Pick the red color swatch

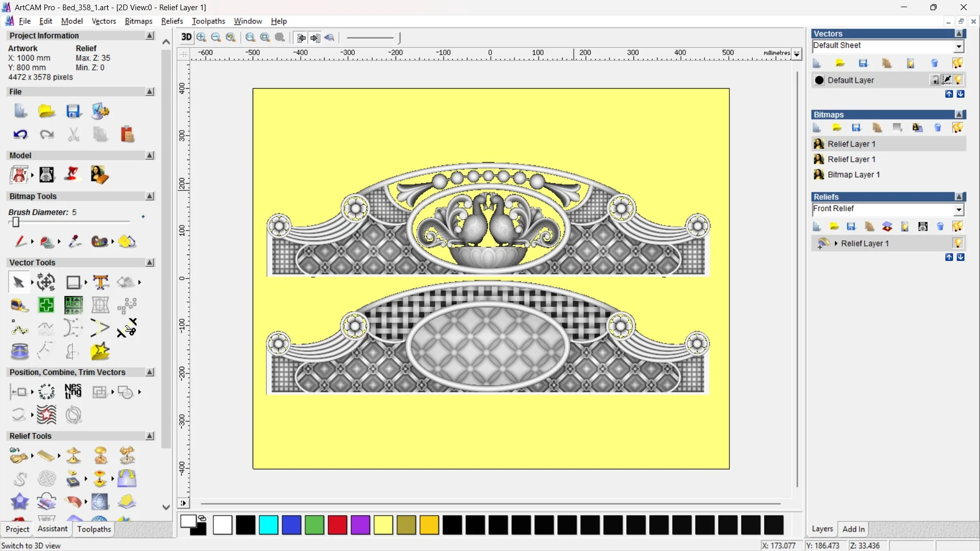pos(337,525)
